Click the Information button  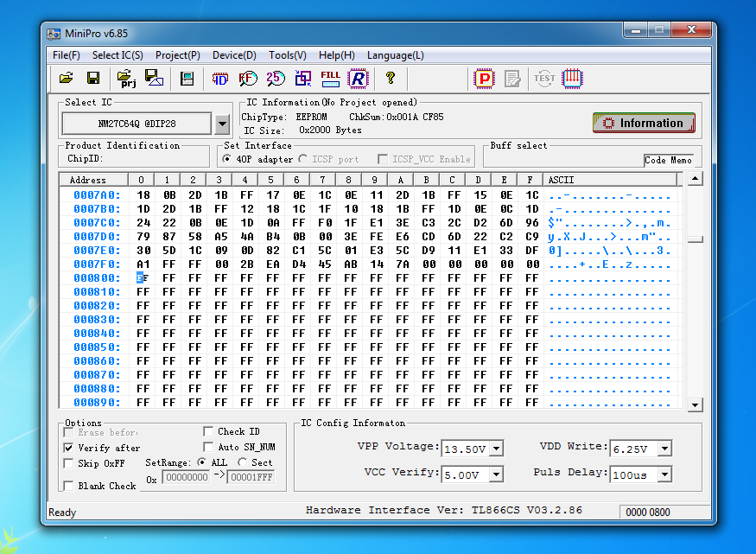click(644, 123)
